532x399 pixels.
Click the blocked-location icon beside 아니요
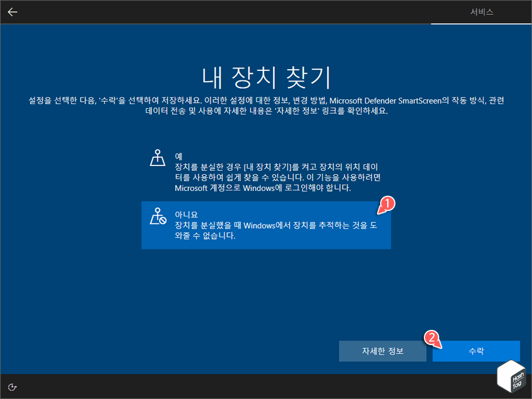pos(157,218)
